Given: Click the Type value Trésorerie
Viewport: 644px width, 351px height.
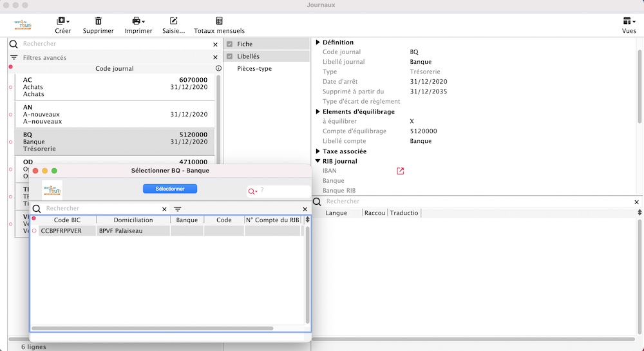Looking at the screenshot, I should click(424, 72).
